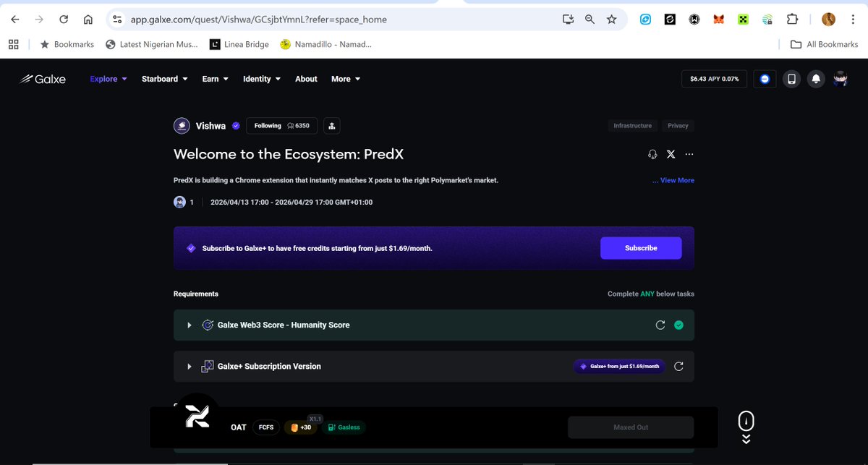
Task: Click the blue network chain icon
Action: click(765, 79)
